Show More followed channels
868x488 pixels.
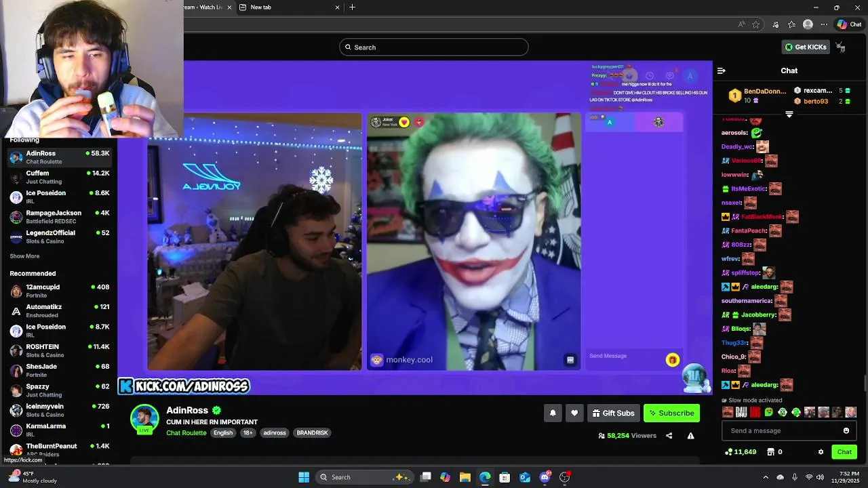coord(24,256)
